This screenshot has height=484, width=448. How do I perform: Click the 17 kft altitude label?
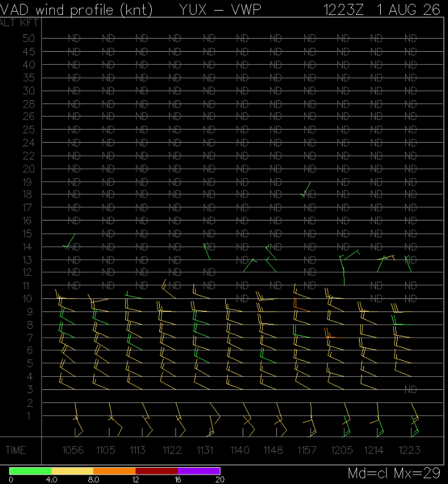tap(27, 207)
